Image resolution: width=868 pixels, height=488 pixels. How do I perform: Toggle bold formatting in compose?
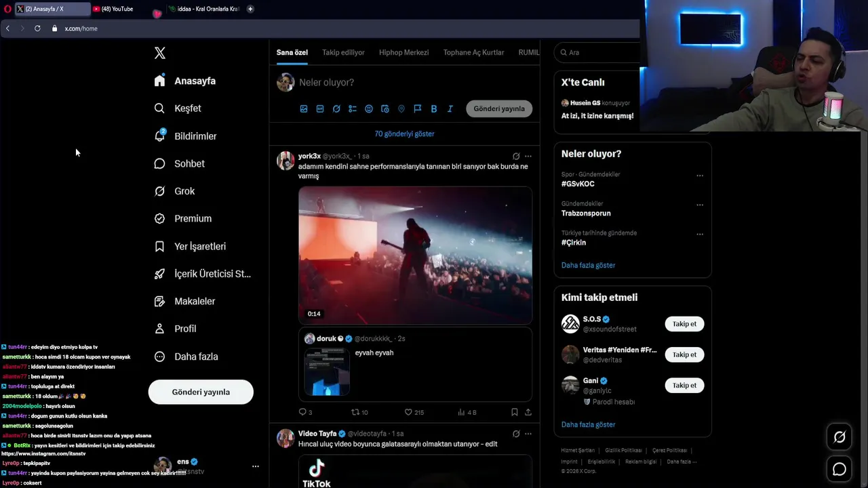point(434,108)
